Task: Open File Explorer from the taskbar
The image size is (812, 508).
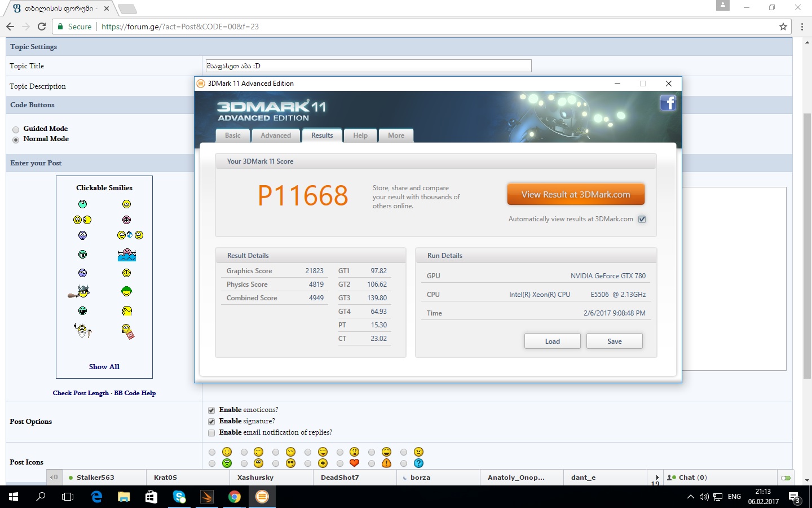Action: (124, 497)
